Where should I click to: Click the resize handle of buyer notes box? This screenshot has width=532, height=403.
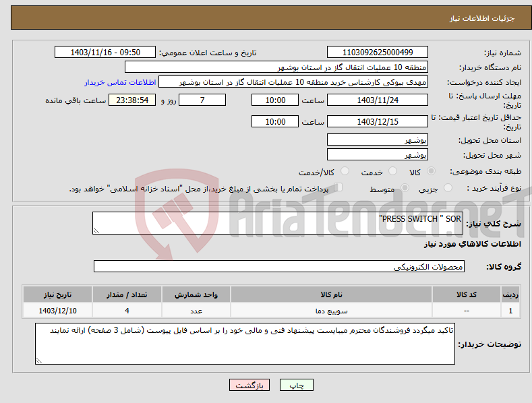pos(39,361)
